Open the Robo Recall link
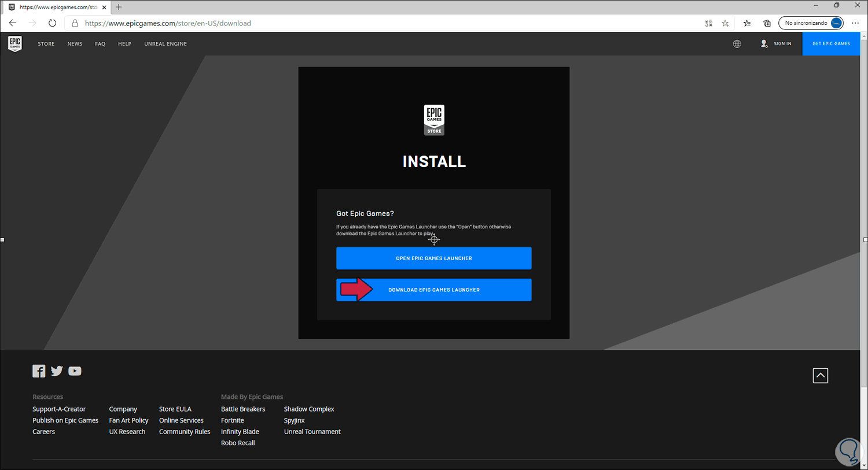Screen dimensions: 868x470 pyautogui.click(x=238, y=443)
